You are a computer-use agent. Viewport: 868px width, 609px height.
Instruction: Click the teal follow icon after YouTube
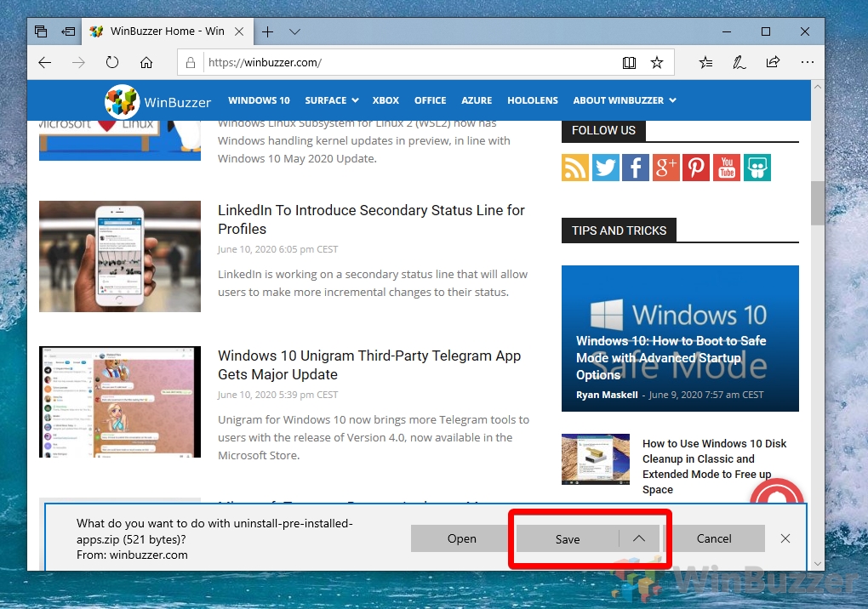click(757, 168)
